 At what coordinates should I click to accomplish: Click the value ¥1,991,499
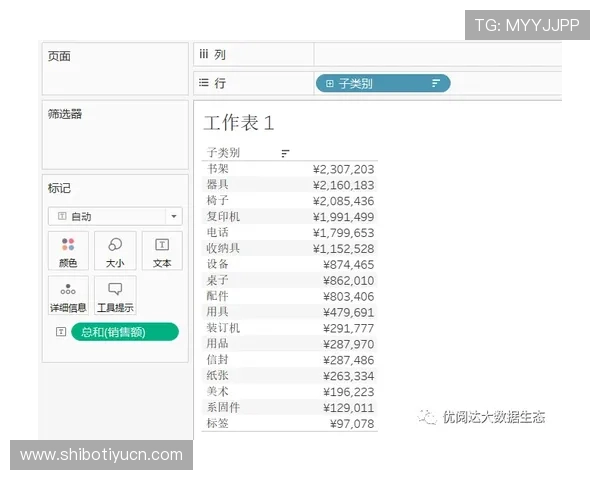pyautogui.click(x=343, y=217)
